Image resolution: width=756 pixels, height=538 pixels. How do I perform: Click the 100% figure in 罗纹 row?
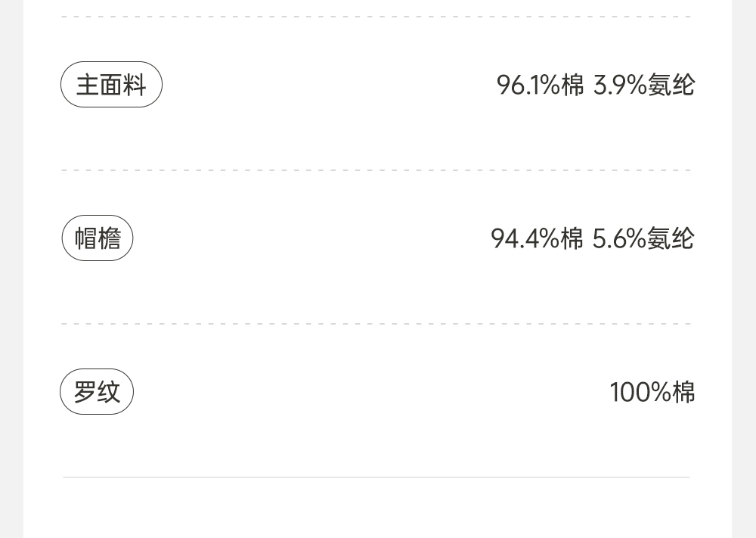pyautogui.click(x=640, y=392)
